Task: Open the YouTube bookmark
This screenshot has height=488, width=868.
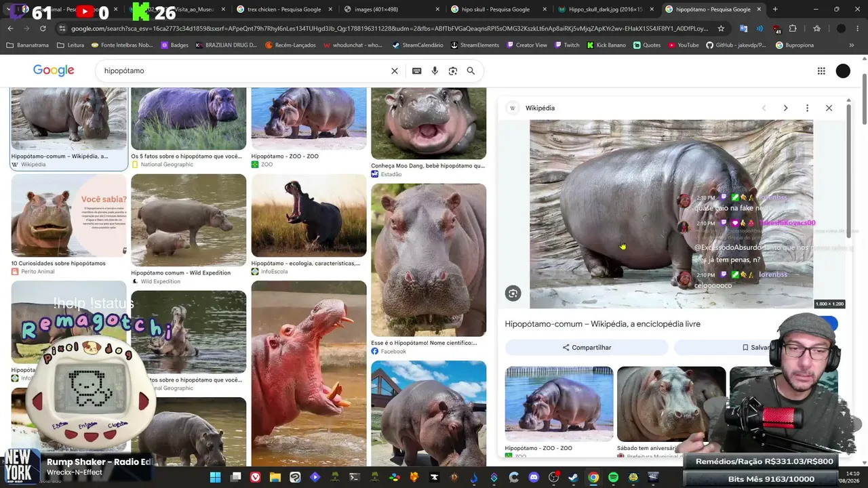Action: [x=683, y=45]
